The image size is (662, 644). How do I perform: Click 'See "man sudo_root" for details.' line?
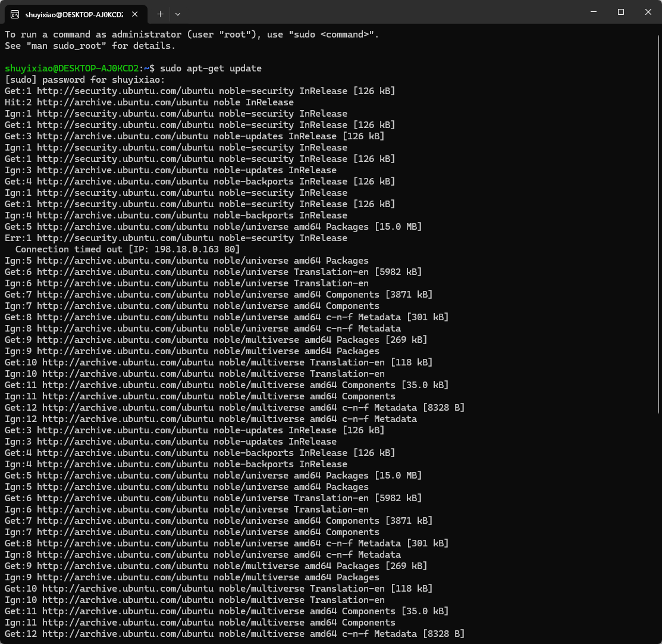pos(90,46)
